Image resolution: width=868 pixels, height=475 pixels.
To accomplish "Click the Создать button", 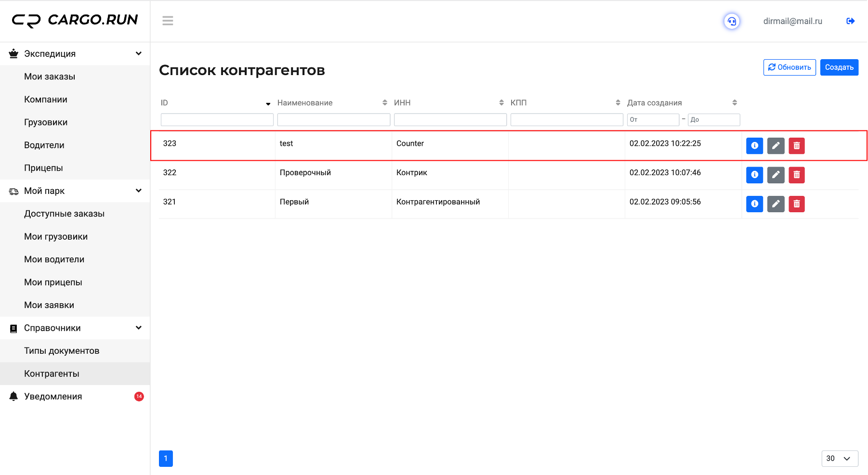I will tap(839, 67).
